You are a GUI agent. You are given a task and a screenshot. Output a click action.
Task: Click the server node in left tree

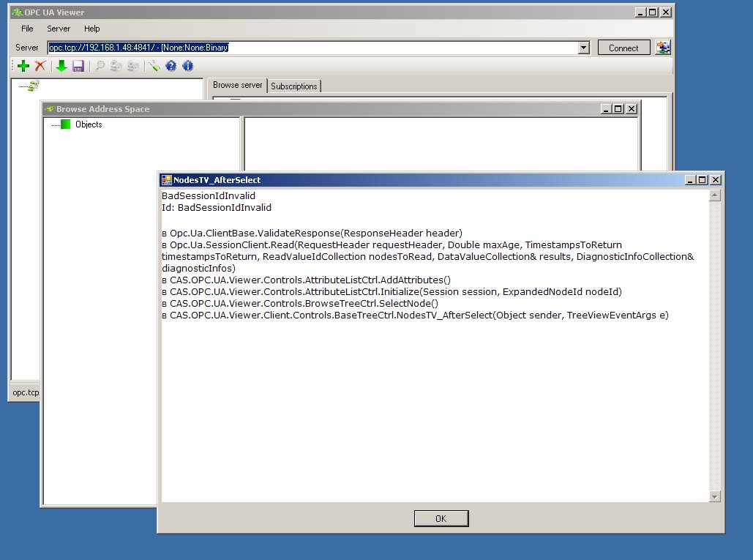click(33, 86)
